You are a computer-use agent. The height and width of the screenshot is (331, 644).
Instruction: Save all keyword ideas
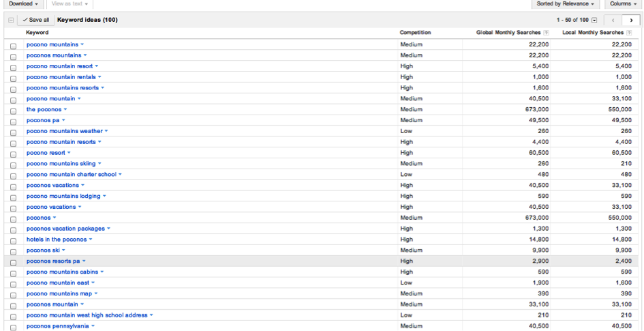(35, 20)
